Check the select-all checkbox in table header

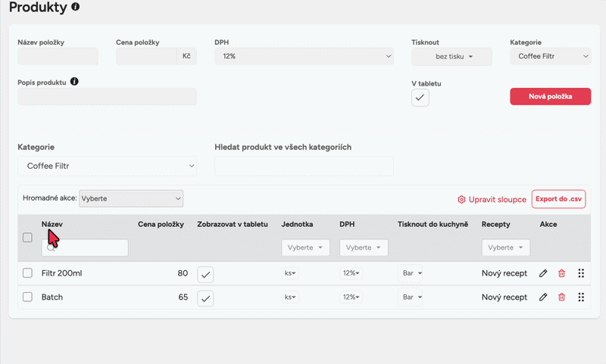(x=27, y=238)
